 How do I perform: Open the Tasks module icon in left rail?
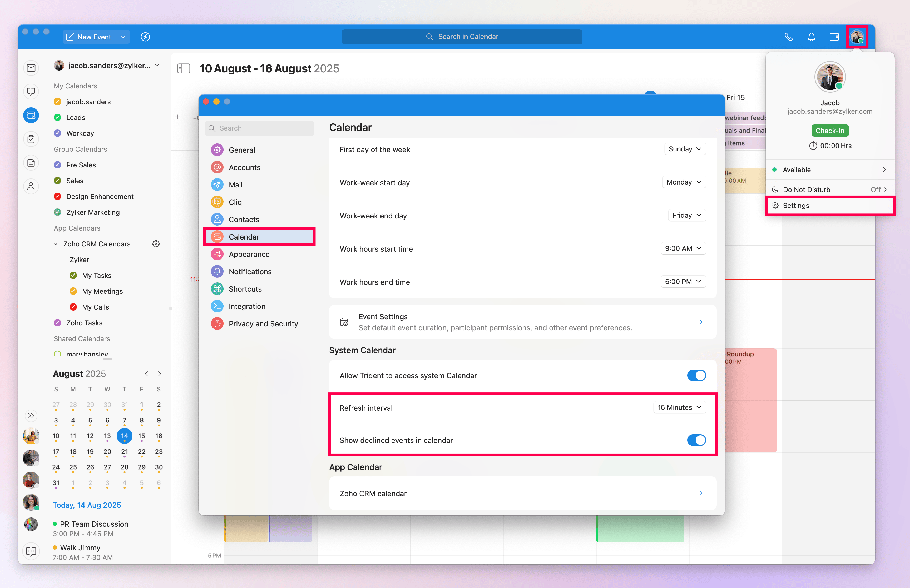click(x=31, y=139)
